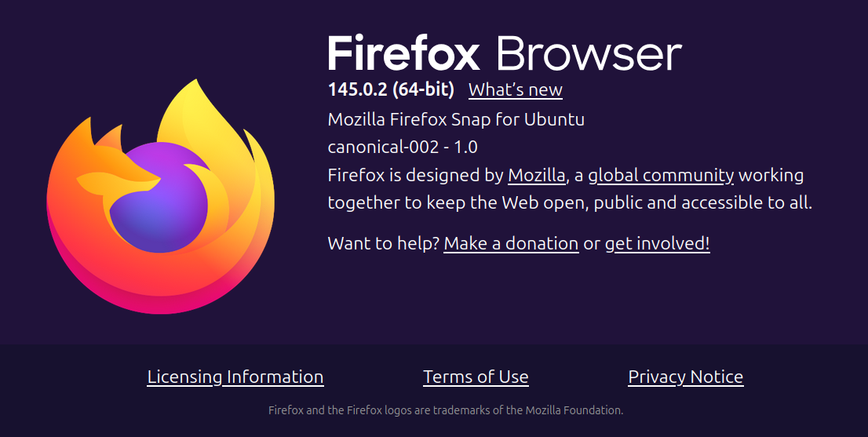Click the Mozilla Firefox Snap for Ubuntu line
The width and height of the screenshot is (868, 437).
[x=456, y=119]
